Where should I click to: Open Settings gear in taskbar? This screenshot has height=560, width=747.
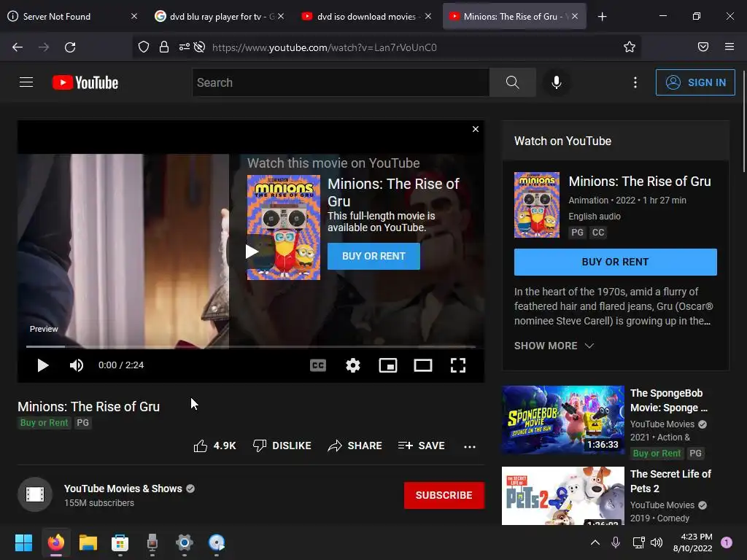click(x=185, y=542)
